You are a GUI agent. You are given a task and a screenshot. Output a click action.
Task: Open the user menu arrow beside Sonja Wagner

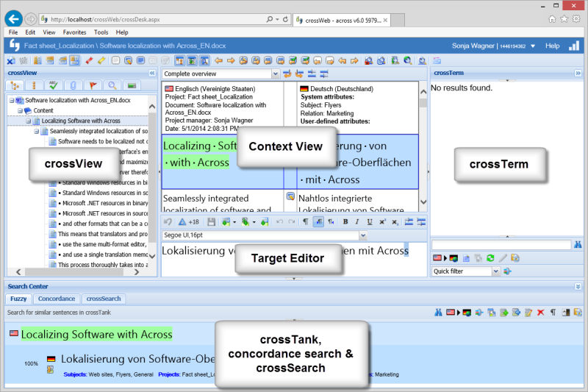click(x=533, y=46)
